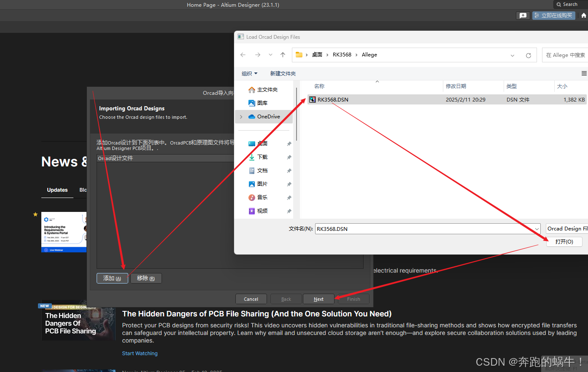Viewport: 588px width, 372px height.
Task: Click the home icon in Altium toolbar
Action: [584, 16]
